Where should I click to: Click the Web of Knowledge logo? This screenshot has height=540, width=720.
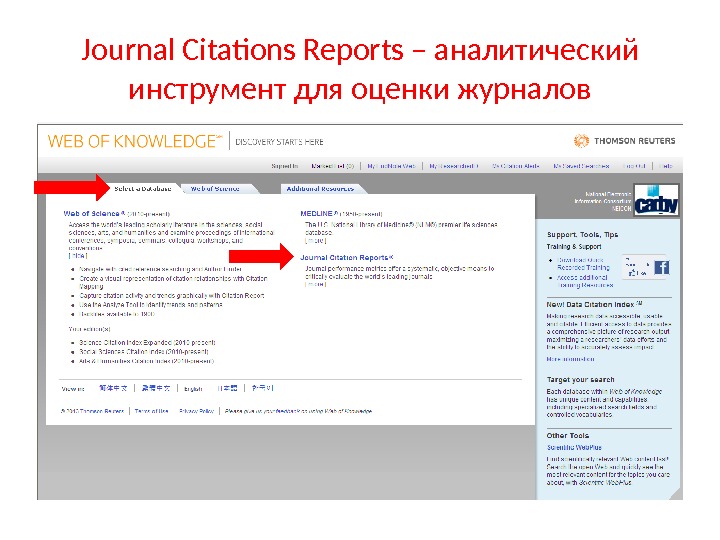pos(135,141)
